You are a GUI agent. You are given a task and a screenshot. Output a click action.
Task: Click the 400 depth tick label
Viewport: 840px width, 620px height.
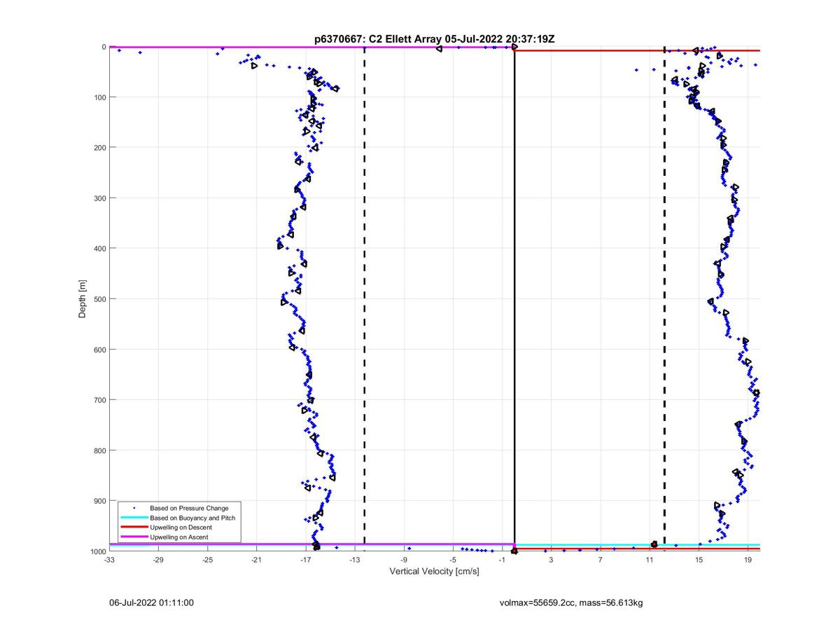[x=99, y=248]
